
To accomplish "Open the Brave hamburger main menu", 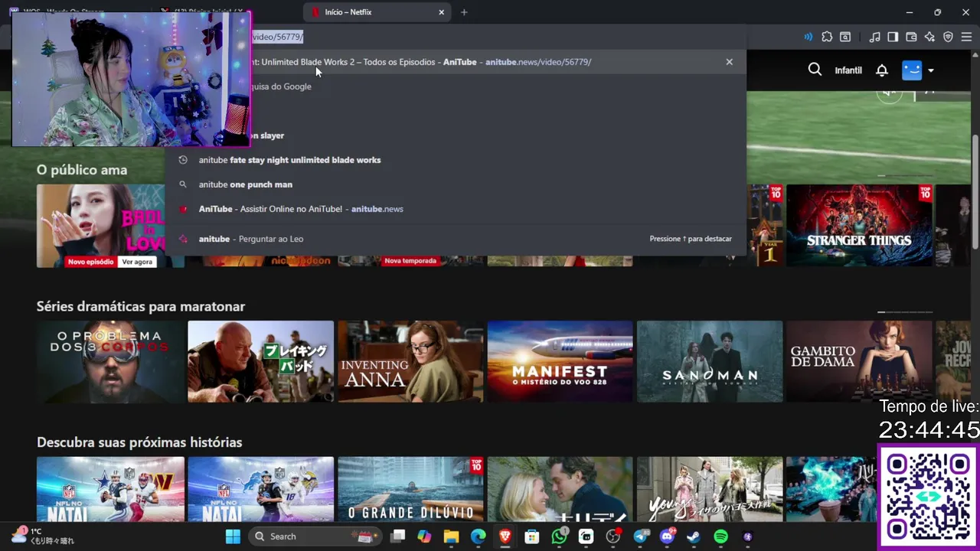I will [966, 37].
